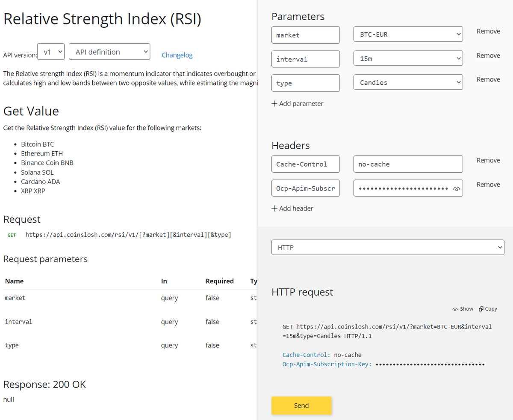
Task: Click the Bitcoin BTC list item
Action: click(38, 144)
